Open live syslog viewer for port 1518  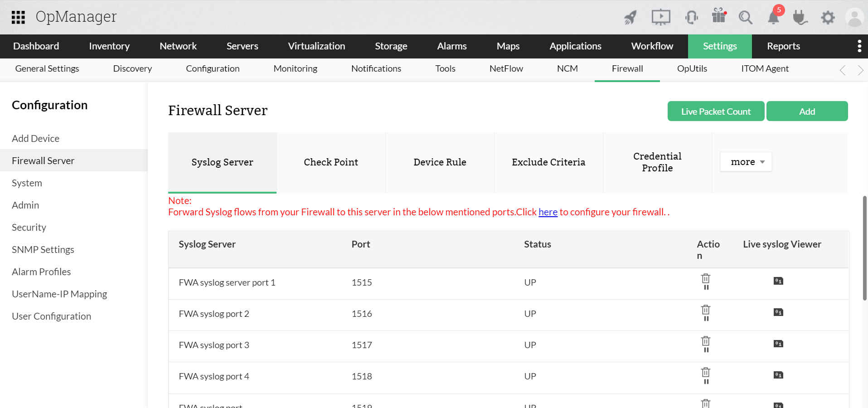tap(778, 375)
